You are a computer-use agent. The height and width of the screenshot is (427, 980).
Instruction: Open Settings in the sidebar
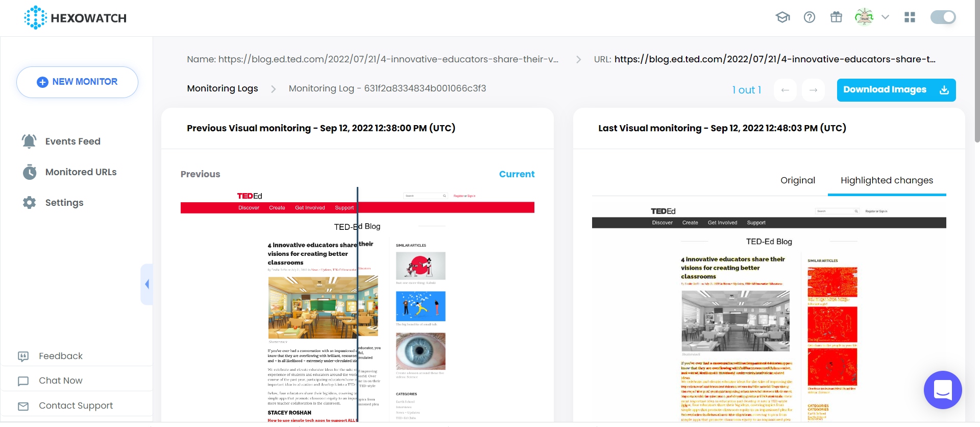(x=64, y=203)
